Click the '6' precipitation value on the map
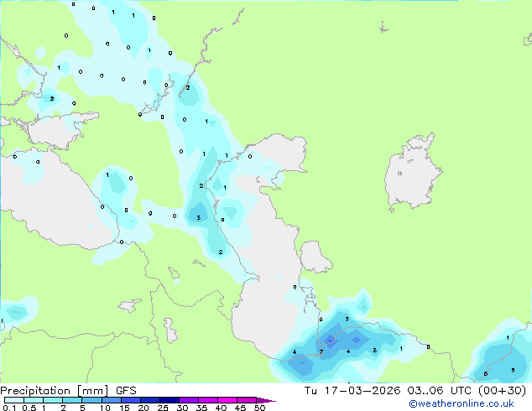This screenshot has height=411, width=532. (486, 374)
